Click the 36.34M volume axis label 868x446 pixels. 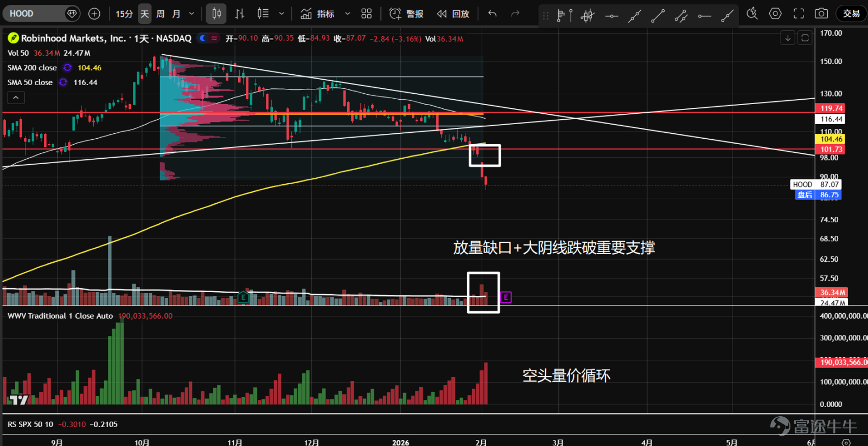click(832, 293)
